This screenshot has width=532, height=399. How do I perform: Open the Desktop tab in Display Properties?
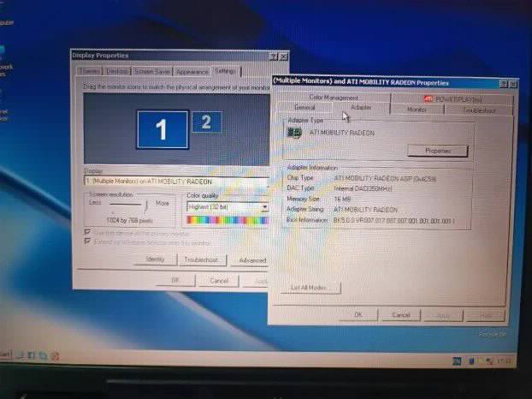117,71
